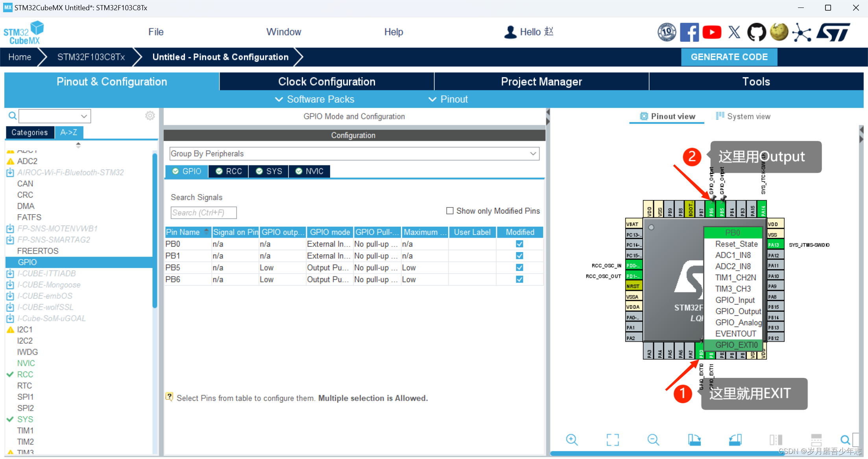Image resolution: width=868 pixels, height=459 pixels.
Task: Toggle Modified checkbox for PB6 row
Action: 519,279
